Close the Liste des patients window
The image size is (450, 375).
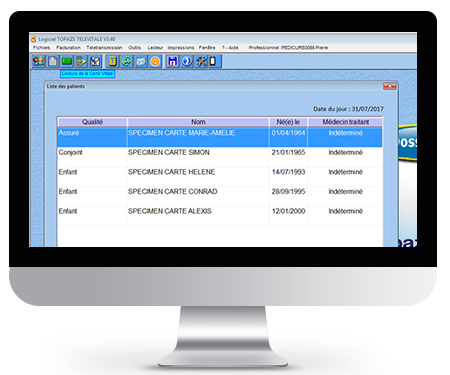coord(390,86)
